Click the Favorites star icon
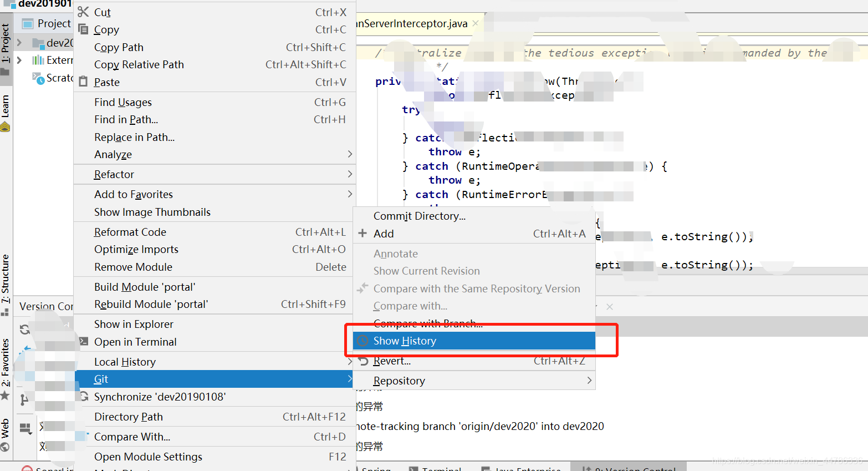The image size is (868, 471). [5, 396]
